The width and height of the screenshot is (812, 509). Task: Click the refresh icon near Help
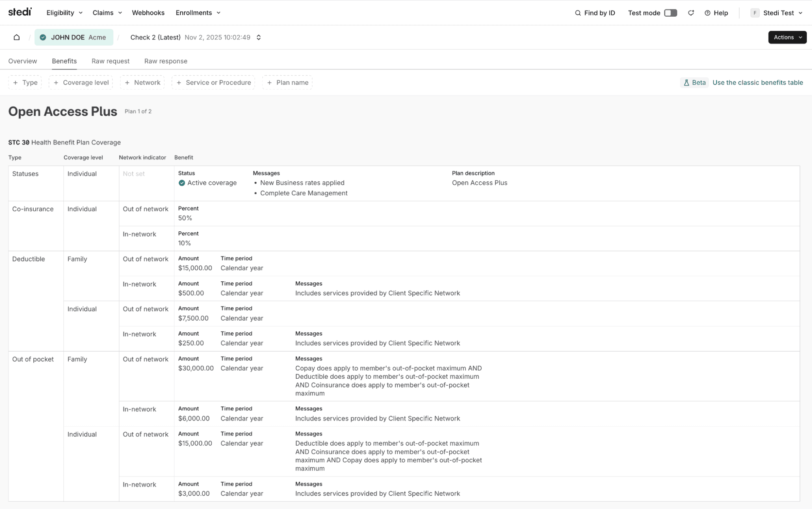point(691,13)
